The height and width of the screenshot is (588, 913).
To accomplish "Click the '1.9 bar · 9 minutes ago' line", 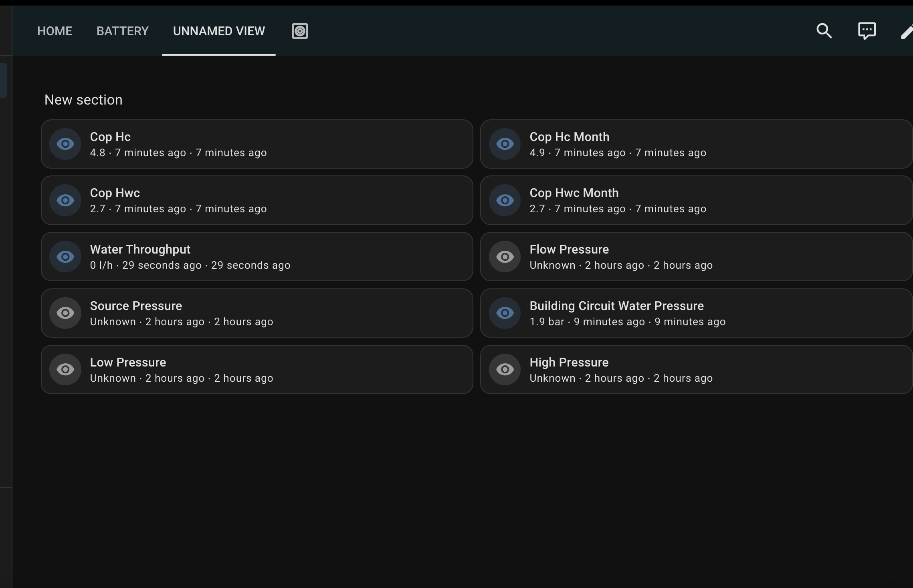I will point(627,322).
